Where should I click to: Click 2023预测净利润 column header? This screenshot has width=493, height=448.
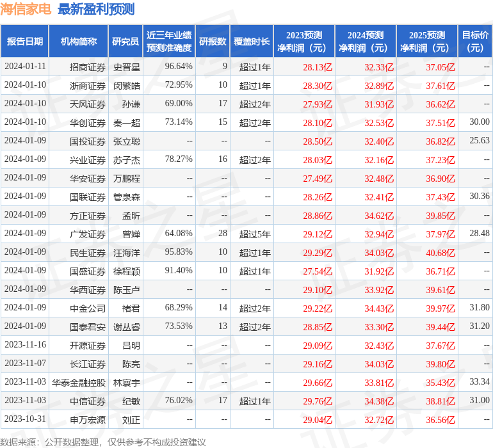304,42
